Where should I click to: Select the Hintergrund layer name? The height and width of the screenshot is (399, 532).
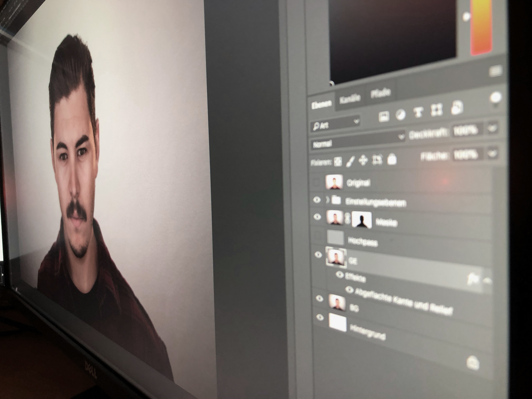coord(368,332)
